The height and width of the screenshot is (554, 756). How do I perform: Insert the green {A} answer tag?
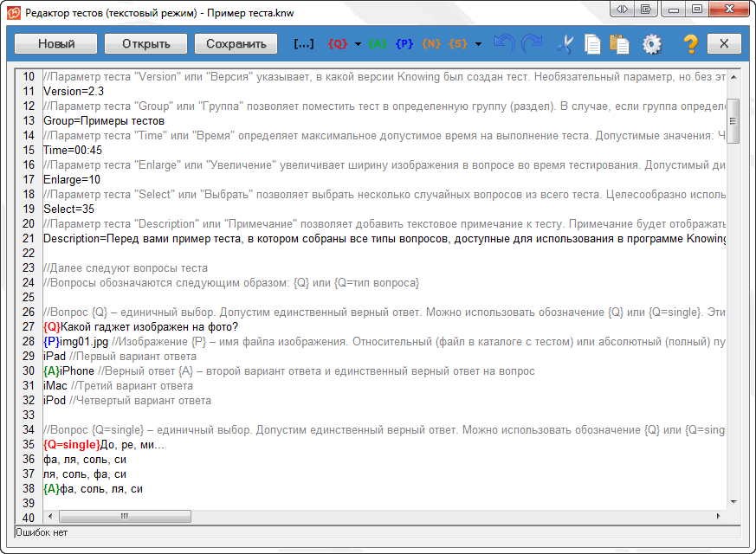point(378,44)
